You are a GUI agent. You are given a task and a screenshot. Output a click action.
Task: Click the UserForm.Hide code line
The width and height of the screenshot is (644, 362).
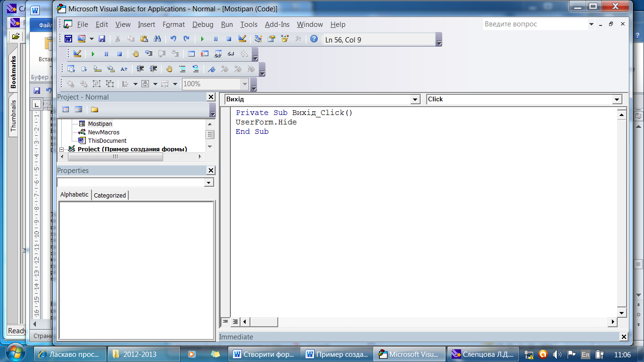point(266,122)
